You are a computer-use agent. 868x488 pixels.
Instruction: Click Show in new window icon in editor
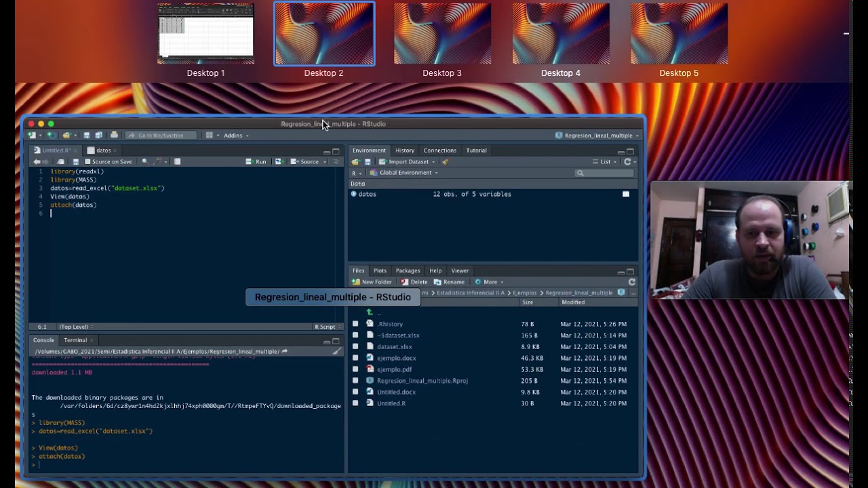coord(60,161)
